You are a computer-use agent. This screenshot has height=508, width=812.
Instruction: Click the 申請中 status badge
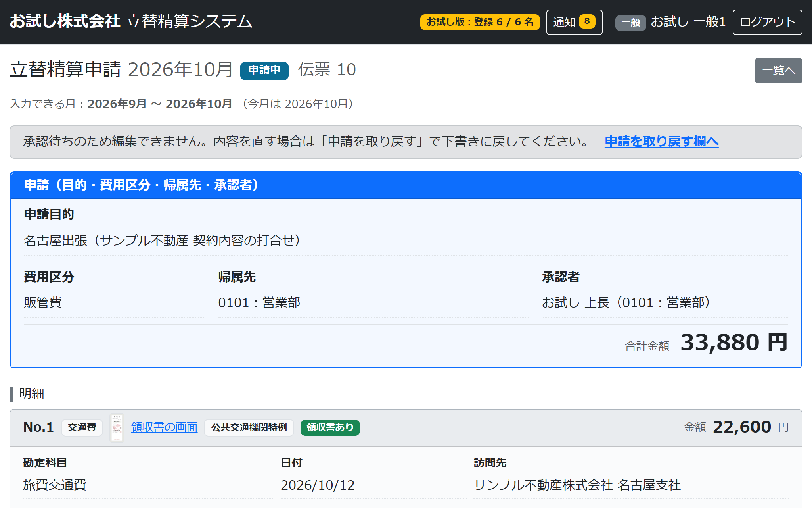click(264, 71)
